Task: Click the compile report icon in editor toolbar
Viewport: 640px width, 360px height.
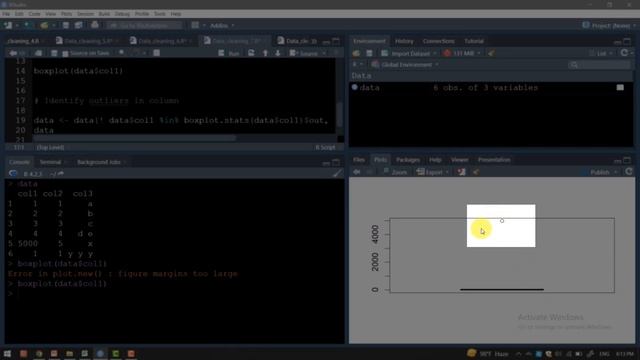Action: (x=156, y=53)
